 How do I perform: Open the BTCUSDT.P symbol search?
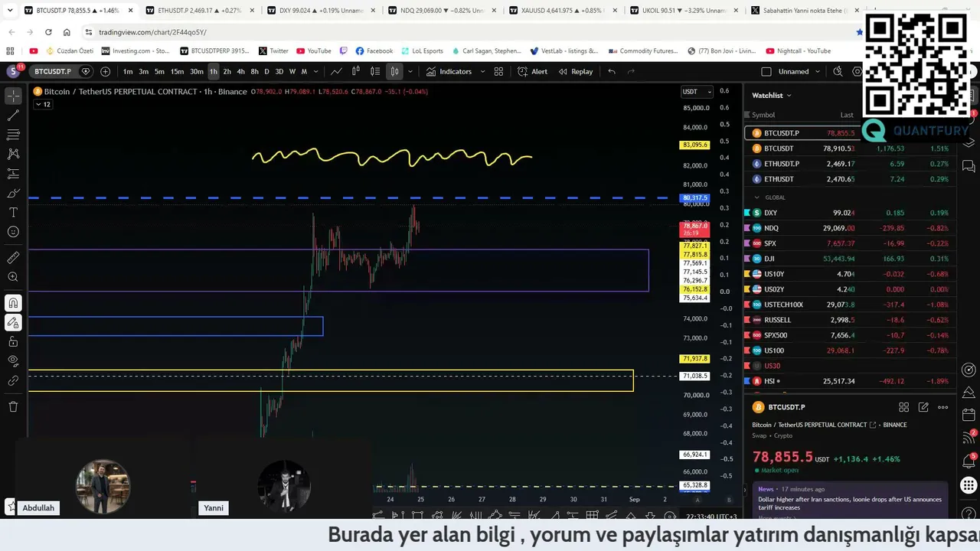53,71
